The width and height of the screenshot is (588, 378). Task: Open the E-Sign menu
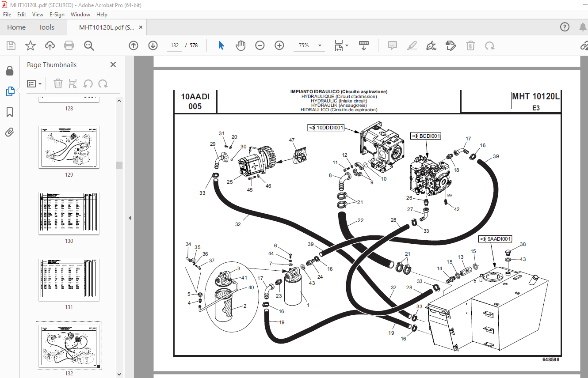click(x=57, y=15)
